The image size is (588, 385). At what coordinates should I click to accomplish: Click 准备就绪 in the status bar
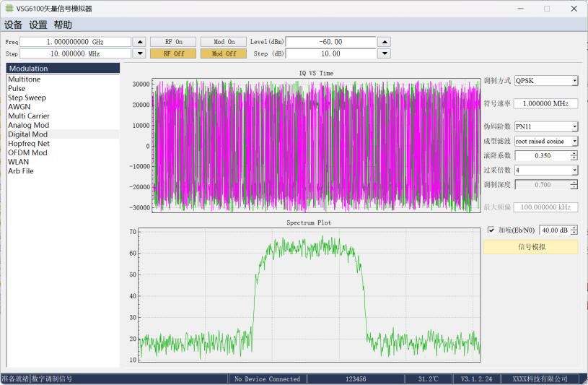(x=15, y=378)
